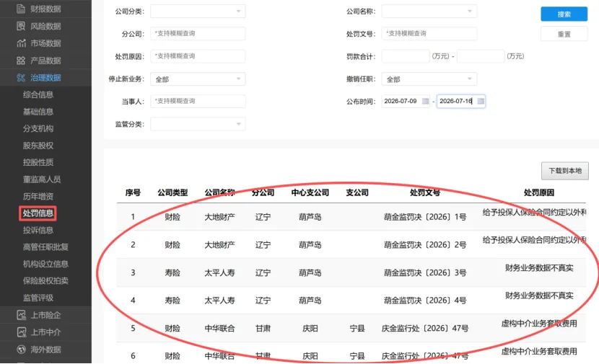Focus the 当事人 input field
The image size is (599, 364).
point(198,101)
